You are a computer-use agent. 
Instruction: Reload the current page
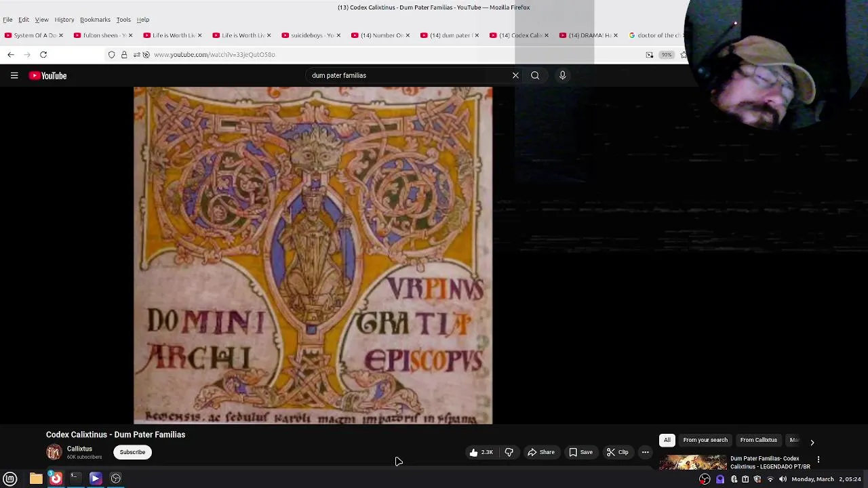(43, 54)
